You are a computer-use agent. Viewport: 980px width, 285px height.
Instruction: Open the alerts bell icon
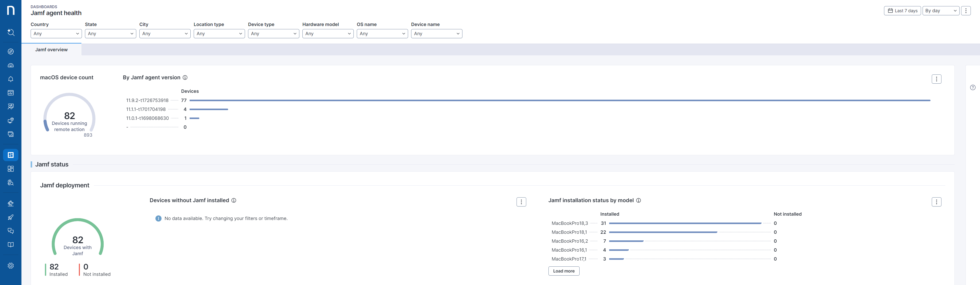[11, 79]
